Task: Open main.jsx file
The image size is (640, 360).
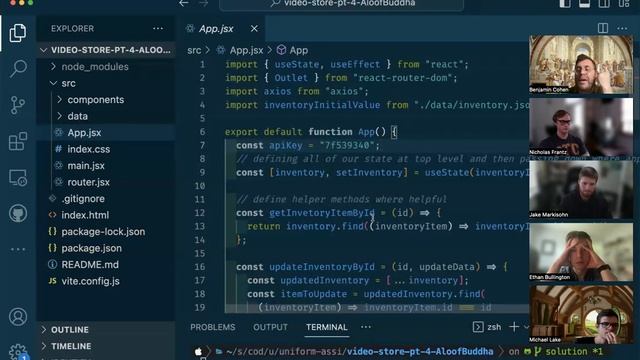Action: [106, 166]
